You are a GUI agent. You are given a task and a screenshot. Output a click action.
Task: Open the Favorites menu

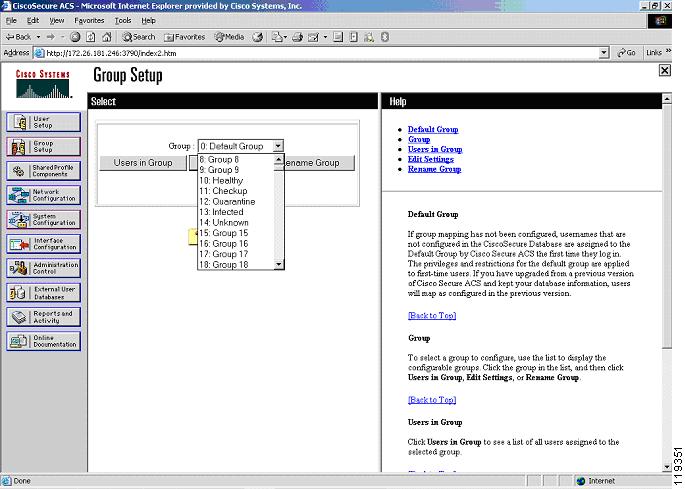click(x=89, y=21)
